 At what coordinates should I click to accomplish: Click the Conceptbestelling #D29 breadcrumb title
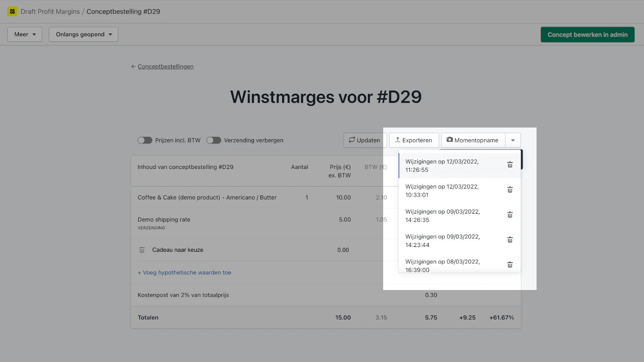pyautogui.click(x=123, y=11)
